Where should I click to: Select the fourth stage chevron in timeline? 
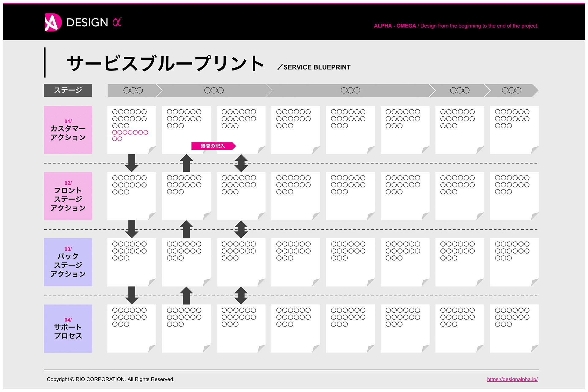point(460,90)
